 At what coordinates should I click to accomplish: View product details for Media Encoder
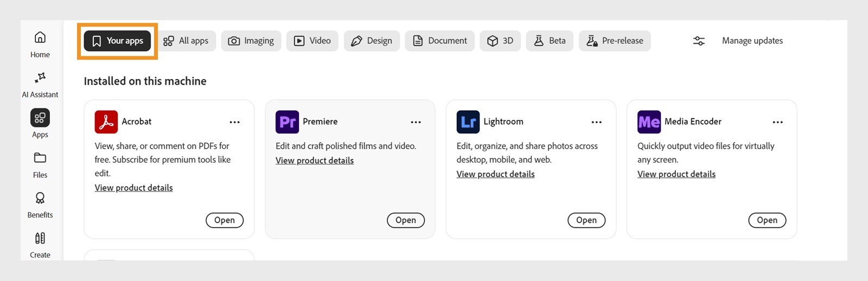pos(676,174)
